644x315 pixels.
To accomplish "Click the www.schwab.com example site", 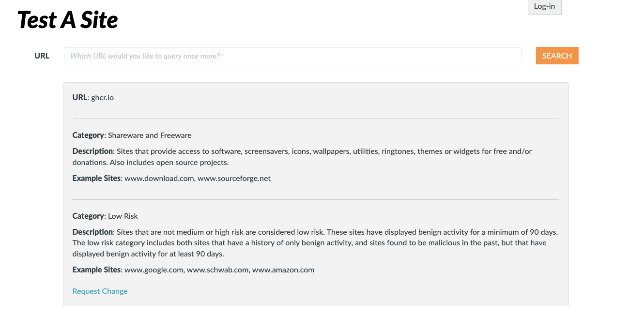I will pyautogui.click(x=217, y=270).
